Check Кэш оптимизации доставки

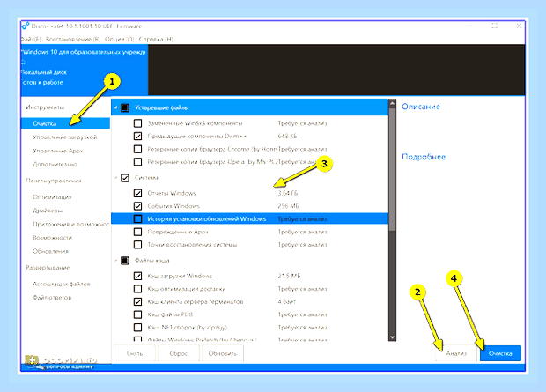click(x=138, y=289)
